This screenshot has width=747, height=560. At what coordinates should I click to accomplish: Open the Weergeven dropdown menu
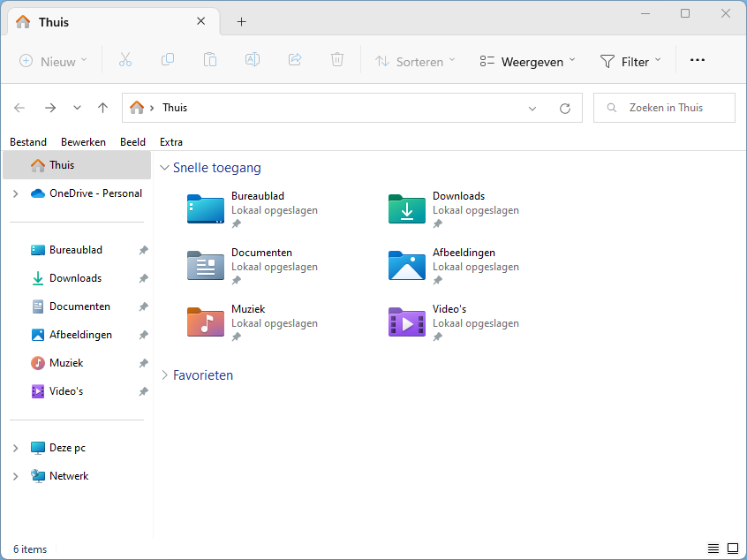tap(527, 61)
